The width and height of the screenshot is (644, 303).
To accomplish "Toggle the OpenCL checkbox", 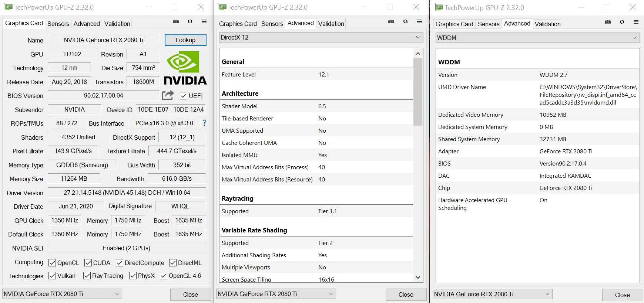I will 52,263.
